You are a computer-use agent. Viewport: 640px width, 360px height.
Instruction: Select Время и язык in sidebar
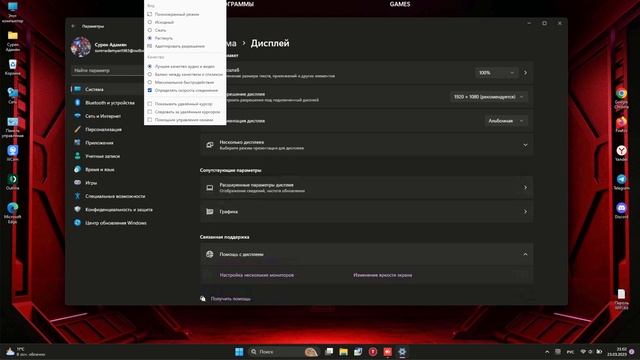[95, 169]
